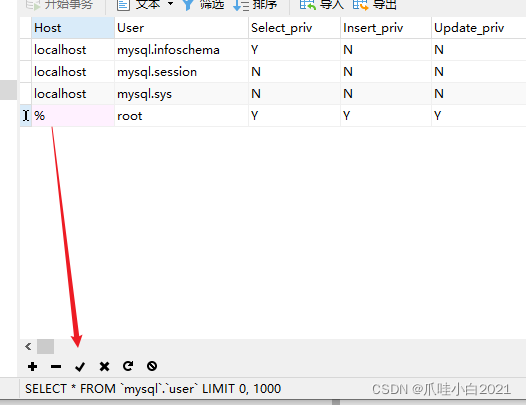Click the SELECT query status bar text
This screenshot has height=405, width=526.
coord(153,389)
